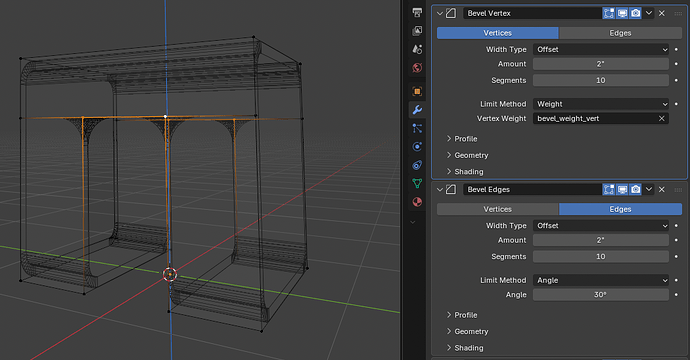690x360 pixels.
Task: Toggle Bevel Edges viewport display
Action: point(622,189)
